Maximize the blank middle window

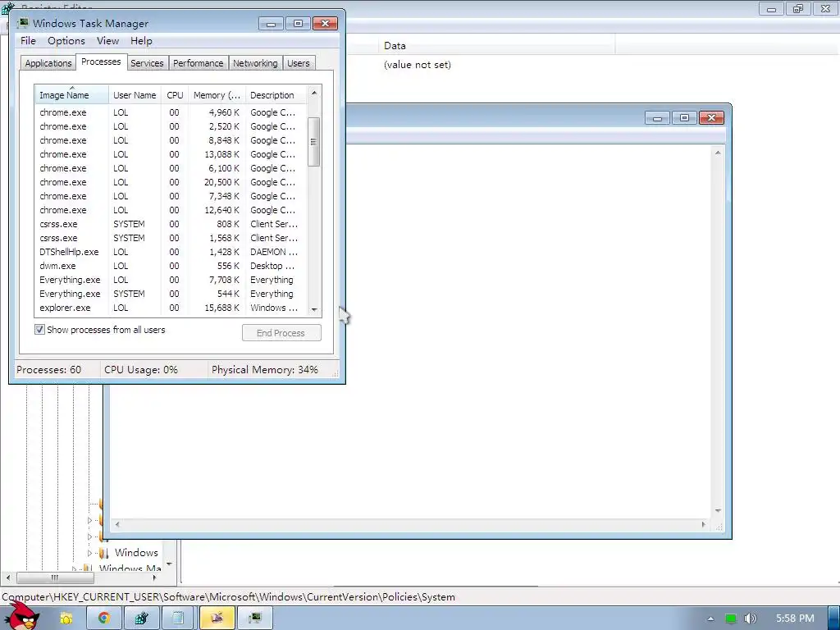684,118
